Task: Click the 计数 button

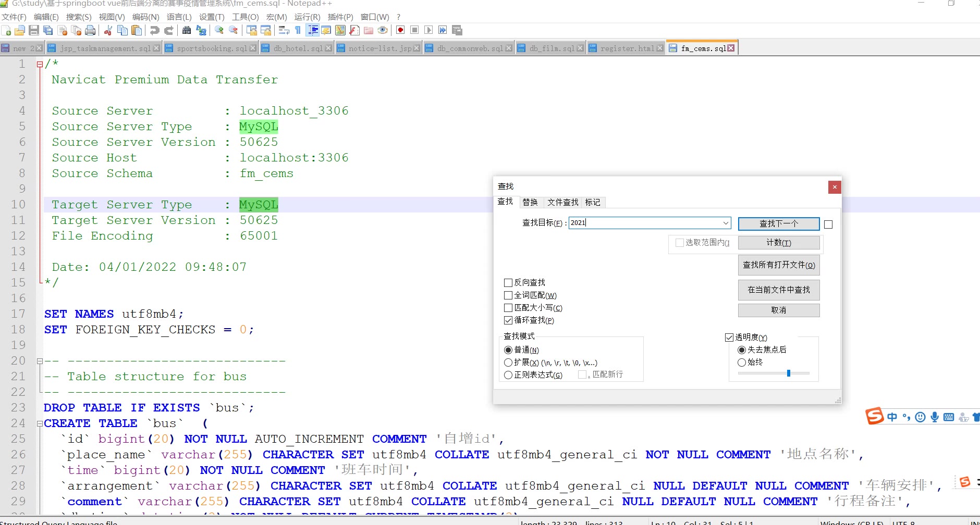Action: tap(778, 243)
